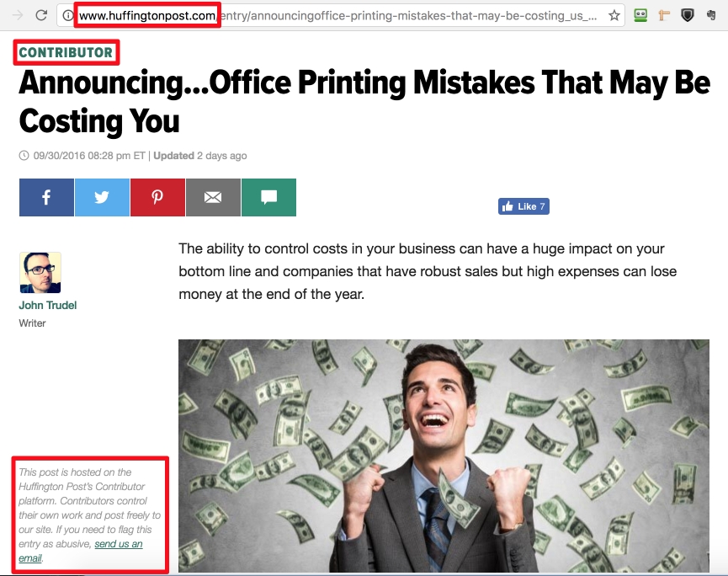This screenshot has height=576, width=728.
Task: Share article on Facebook
Action: point(46,197)
